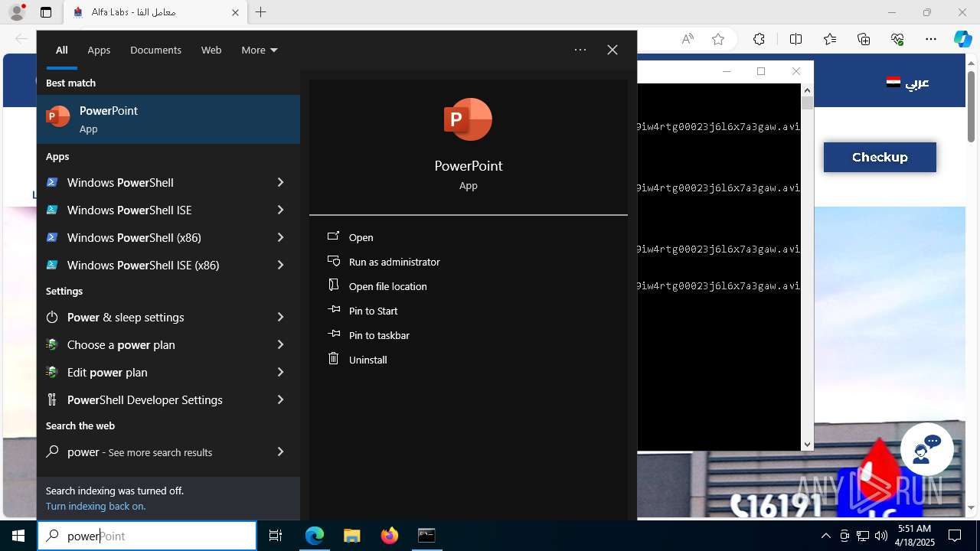Click the Checkup button on website

click(880, 157)
